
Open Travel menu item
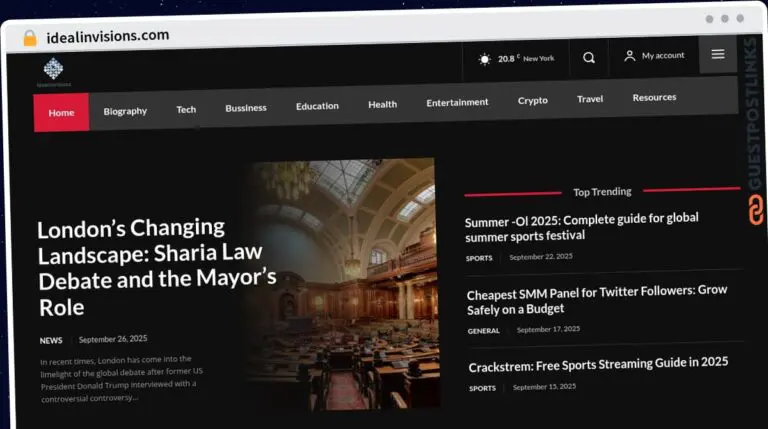point(590,99)
